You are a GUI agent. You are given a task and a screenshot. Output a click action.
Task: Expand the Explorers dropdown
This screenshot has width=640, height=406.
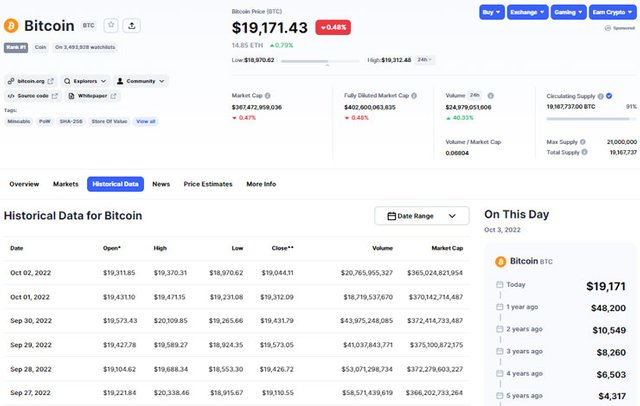[85, 81]
